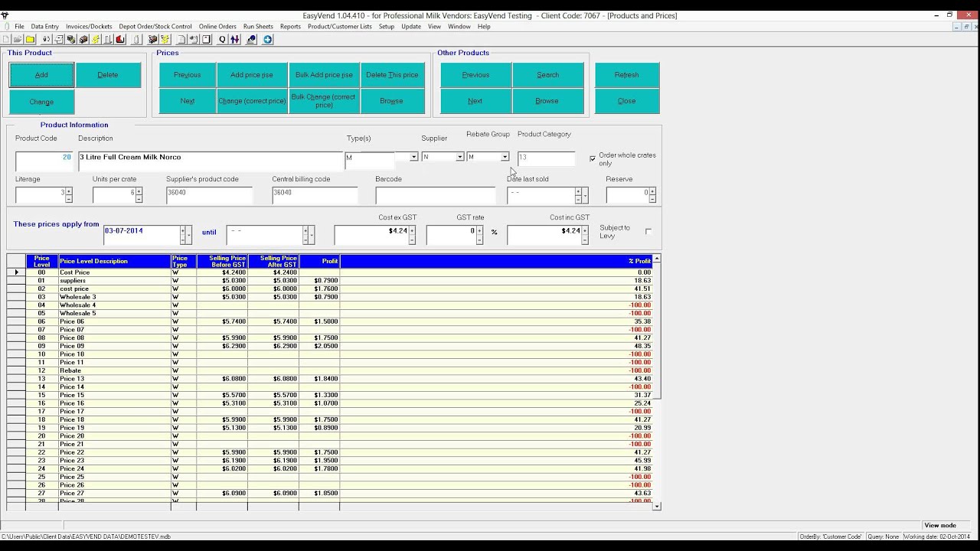Click the Description field
This screenshot has height=551, width=980.
[x=211, y=161]
